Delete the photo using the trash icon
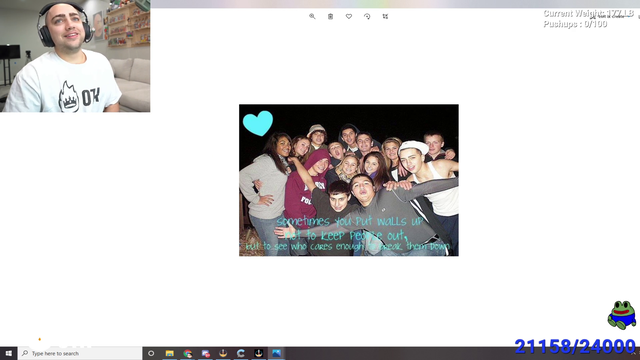 coord(331,16)
